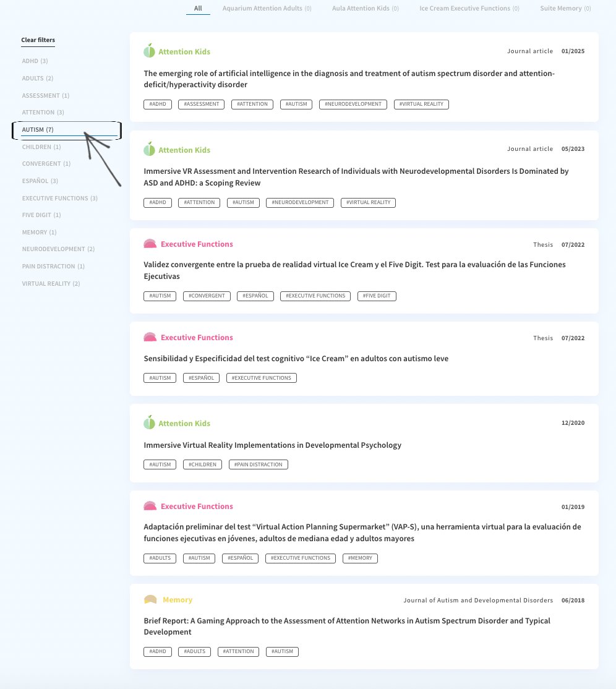Click the pink icon on the Sensibilidad y Especificidad thesis
616x689 pixels.
(150, 338)
